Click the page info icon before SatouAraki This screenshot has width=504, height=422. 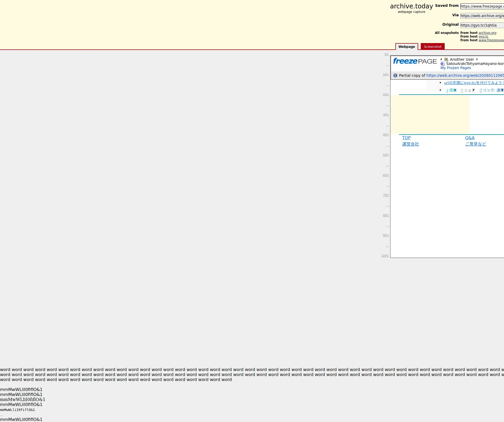pyautogui.click(x=442, y=64)
